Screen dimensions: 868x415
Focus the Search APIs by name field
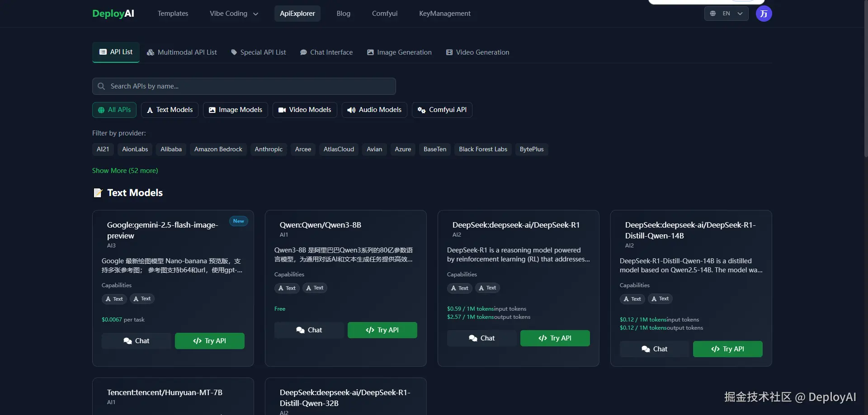coord(244,86)
